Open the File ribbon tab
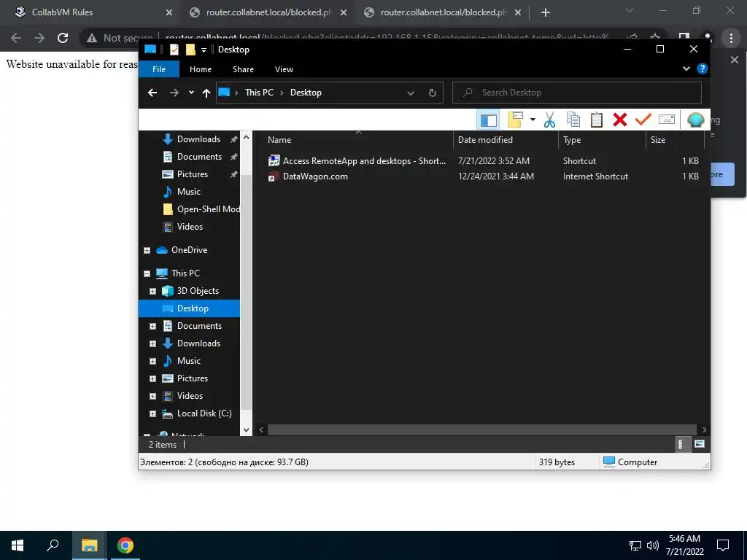This screenshot has width=747, height=560. (159, 69)
